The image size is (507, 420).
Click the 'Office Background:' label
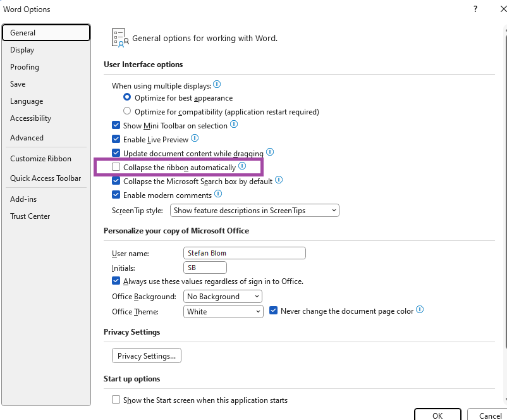pyautogui.click(x=144, y=297)
